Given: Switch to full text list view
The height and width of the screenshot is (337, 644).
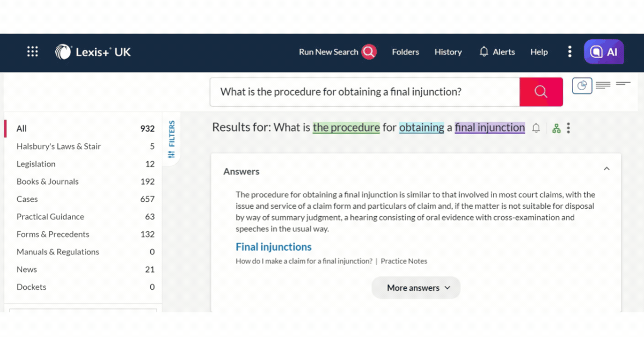Looking at the screenshot, I should [603, 85].
